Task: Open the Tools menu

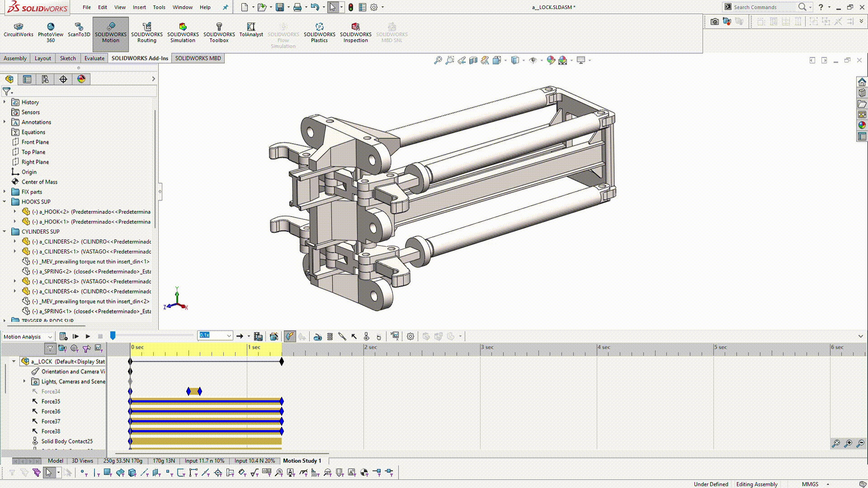Action: (x=159, y=7)
